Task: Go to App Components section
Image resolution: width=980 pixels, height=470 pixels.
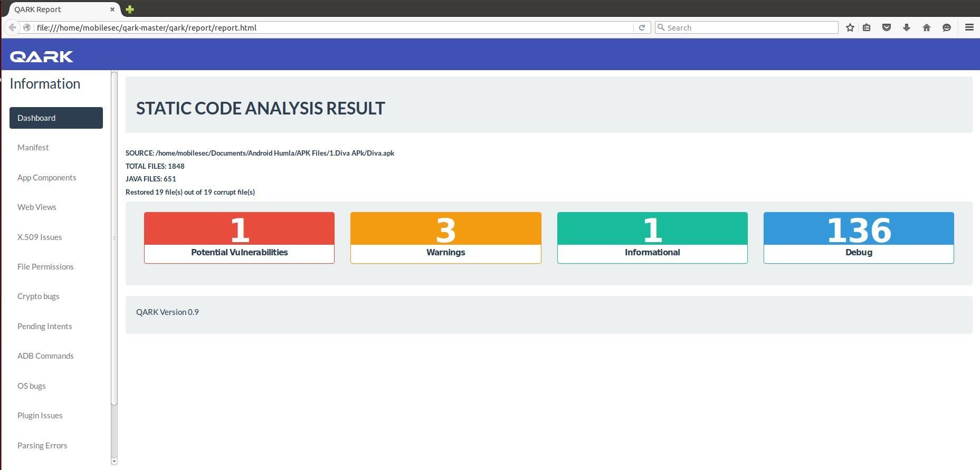Action: tap(46, 177)
